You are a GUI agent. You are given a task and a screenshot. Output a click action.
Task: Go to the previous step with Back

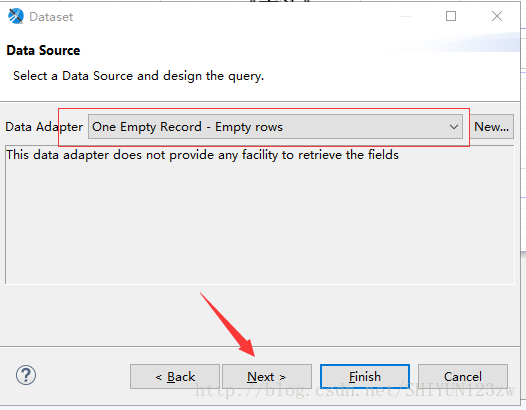pos(175,376)
